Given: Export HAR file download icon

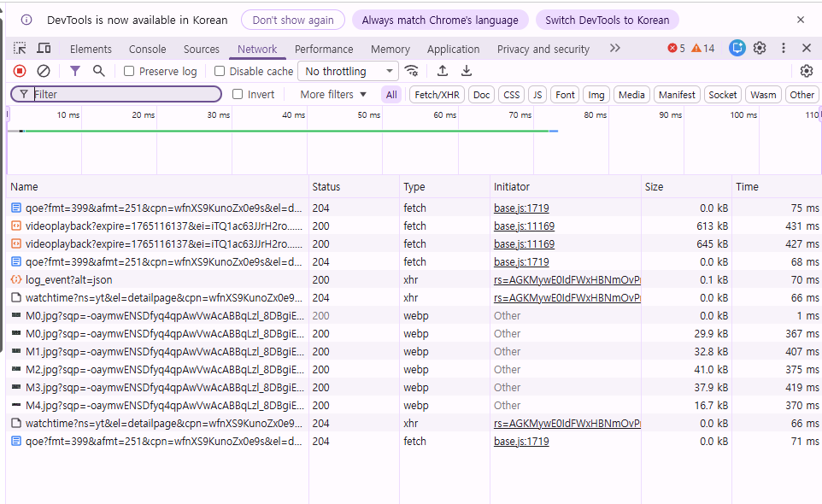Looking at the screenshot, I should pyautogui.click(x=467, y=71).
